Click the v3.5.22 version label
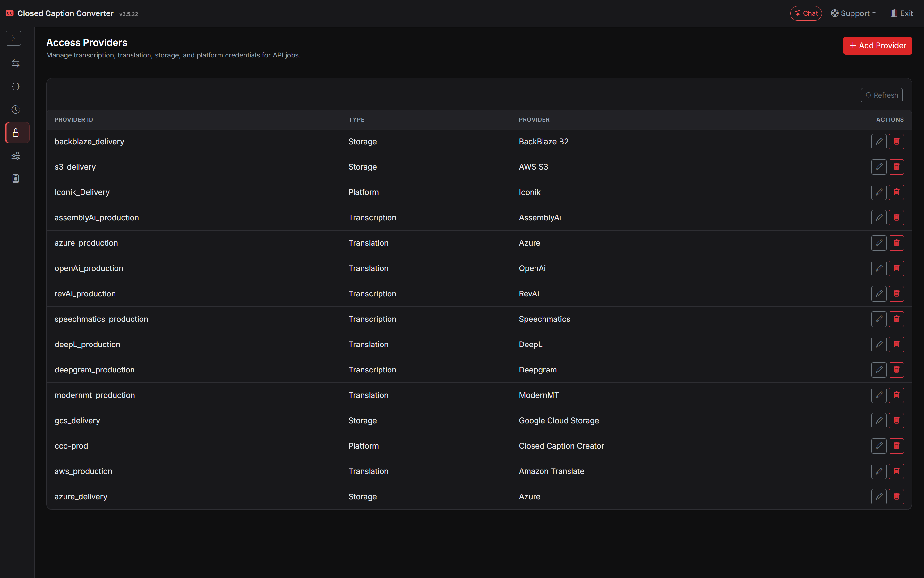This screenshot has width=924, height=578. [129, 14]
